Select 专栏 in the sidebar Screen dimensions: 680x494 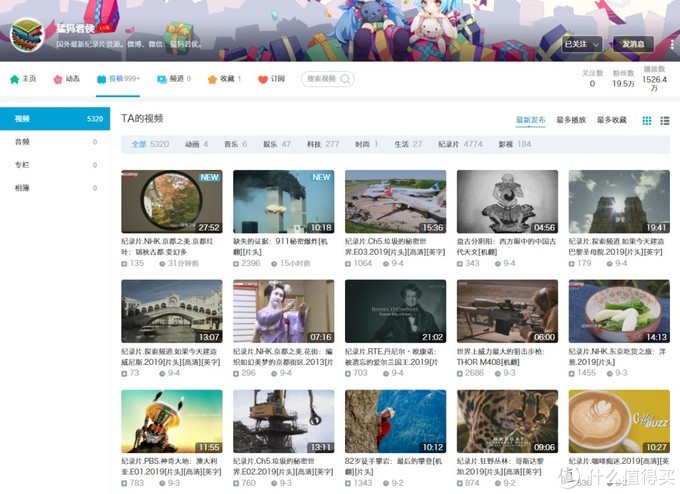click(55, 165)
